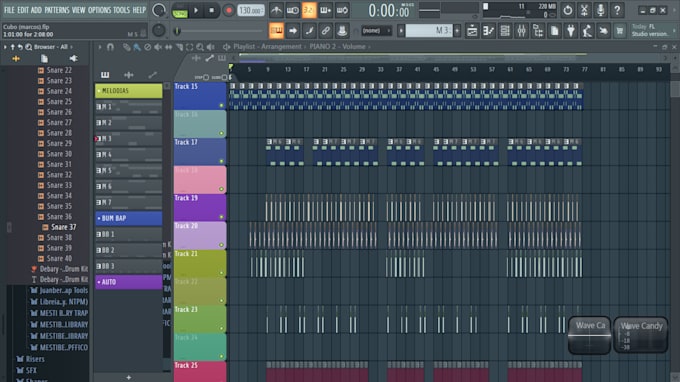Screen dimensions: 680x382
Task: Mute Track 23 via its green LED
Action: click(x=221, y=328)
